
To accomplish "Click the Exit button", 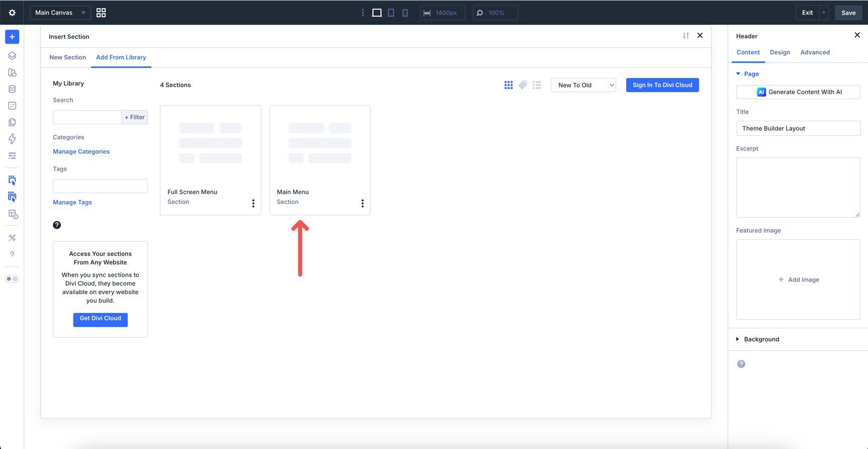I will (x=807, y=13).
